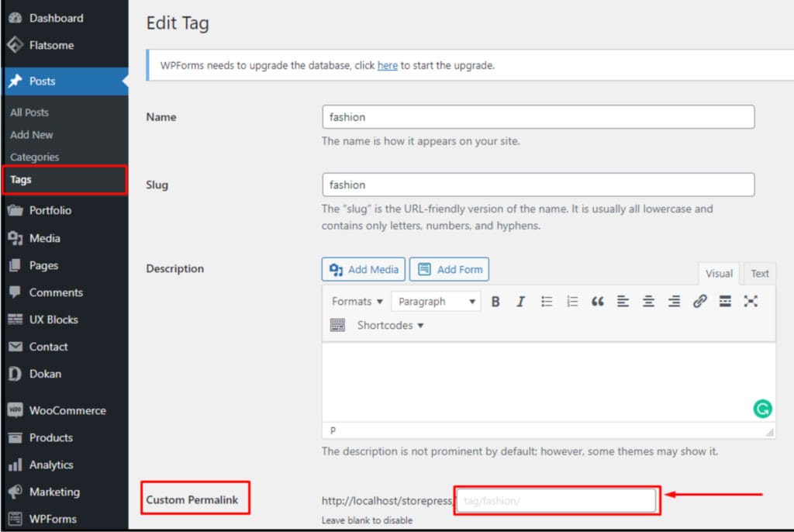Image resolution: width=794 pixels, height=532 pixels.
Task: Apply italic formatting
Action: [520, 302]
